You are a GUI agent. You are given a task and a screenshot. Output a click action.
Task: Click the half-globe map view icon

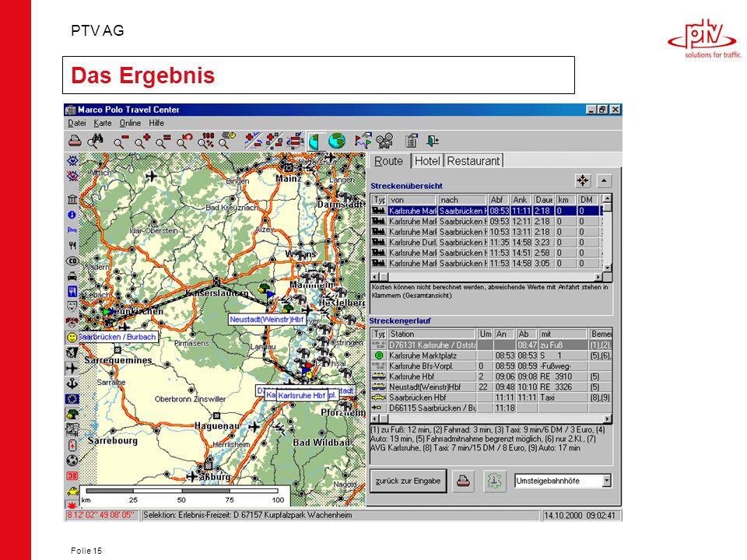tap(315, 142)
